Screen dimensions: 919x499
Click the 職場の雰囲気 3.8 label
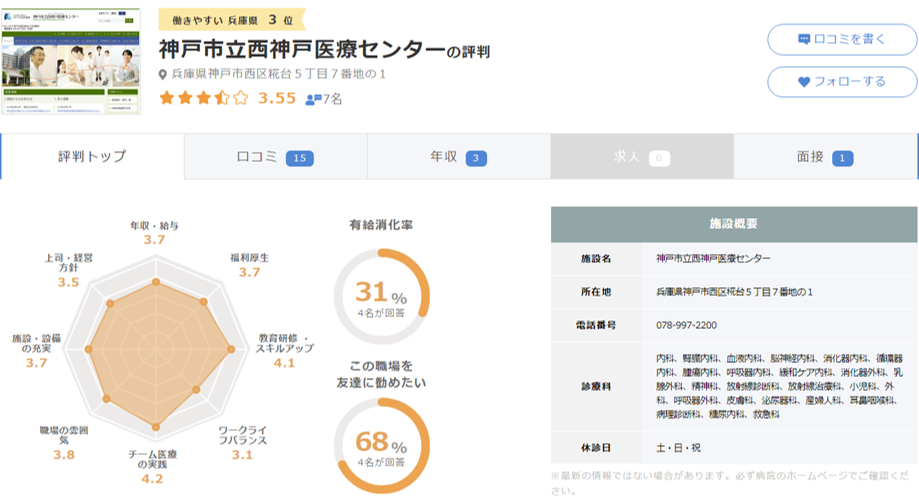click(x=63, y=443)
